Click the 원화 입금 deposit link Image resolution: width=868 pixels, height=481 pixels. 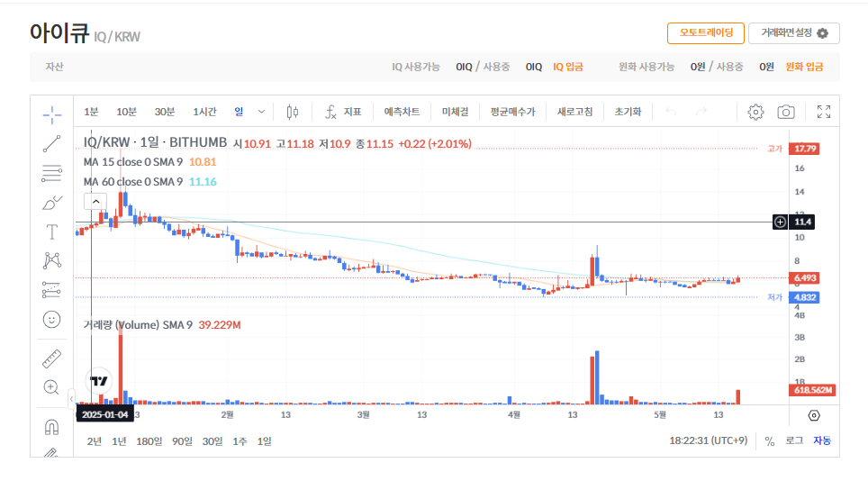coord(804,67)
